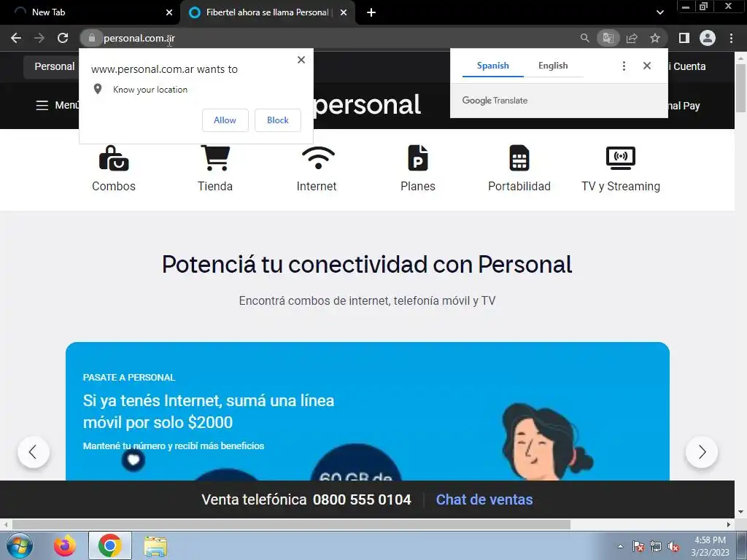Close the New Tab tab
747x560 pixels.
tap(169, 12)
